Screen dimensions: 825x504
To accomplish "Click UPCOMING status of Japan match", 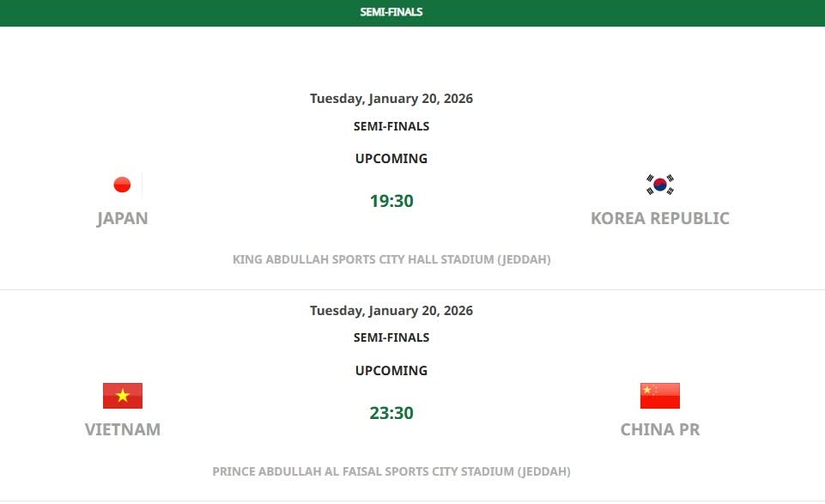I will click(x=391, y=159).
